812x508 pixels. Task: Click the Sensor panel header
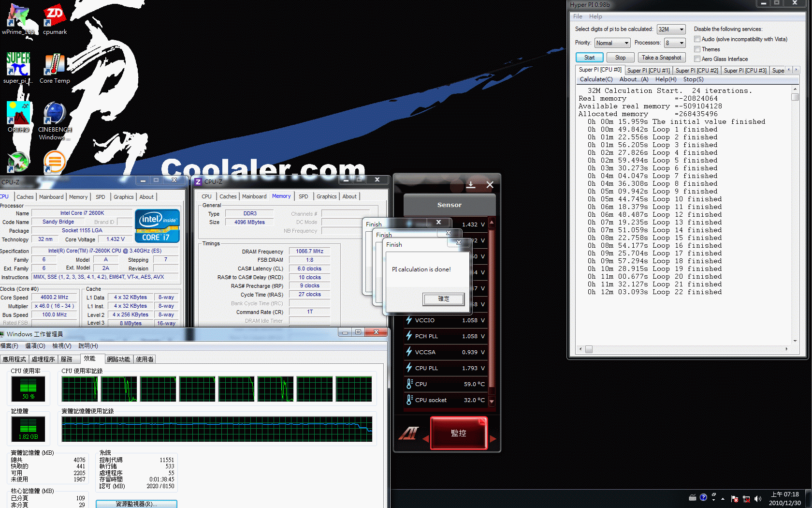point(449,205)
